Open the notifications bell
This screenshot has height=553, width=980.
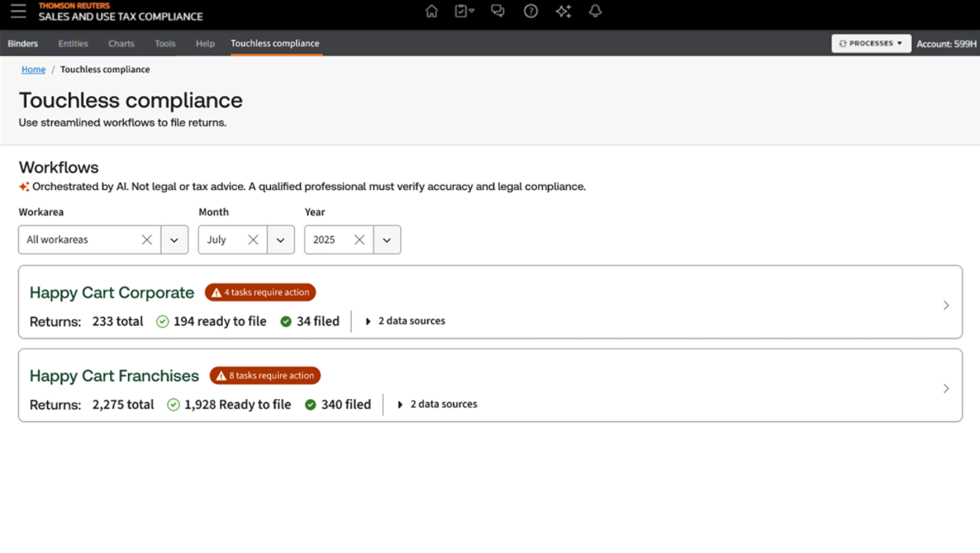[x=595, y=11]
